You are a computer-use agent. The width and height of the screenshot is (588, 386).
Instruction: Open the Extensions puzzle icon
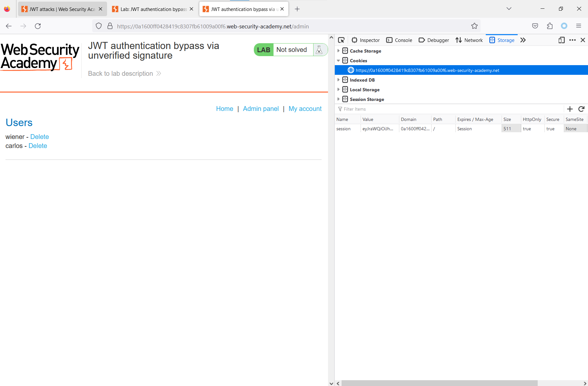pyautogui.click(x=550, y=26)
